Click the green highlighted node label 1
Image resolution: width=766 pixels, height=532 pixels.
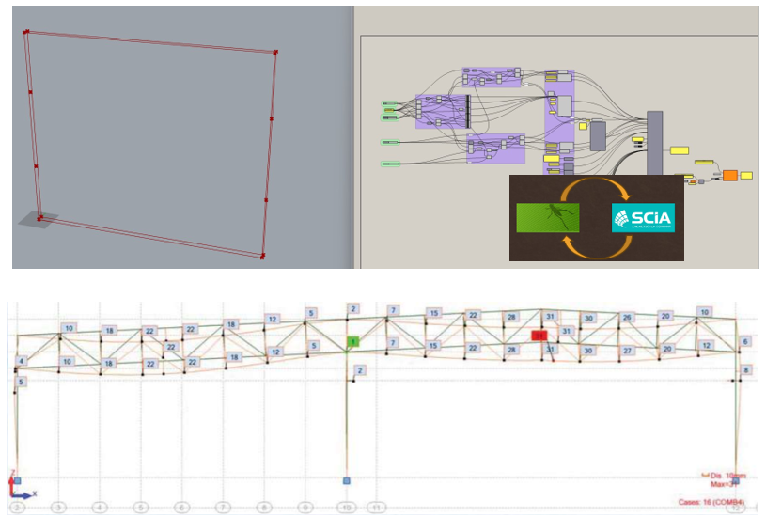click(x=352, y=341)
